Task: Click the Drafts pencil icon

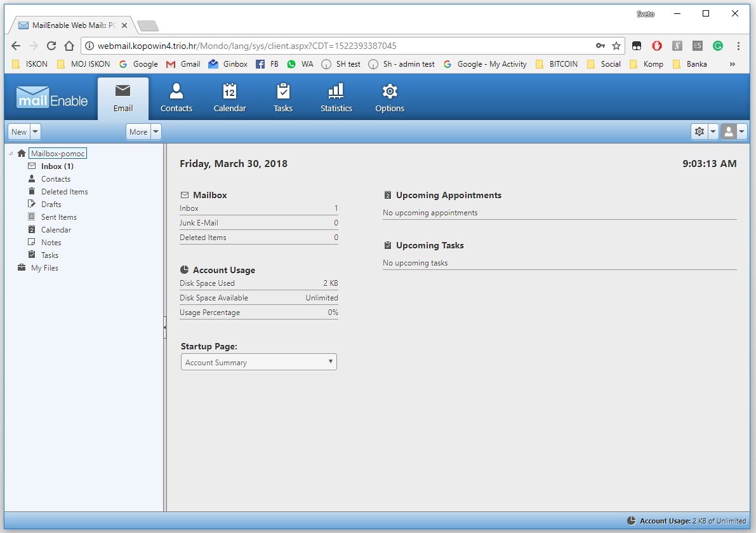Action: [32, 203]
